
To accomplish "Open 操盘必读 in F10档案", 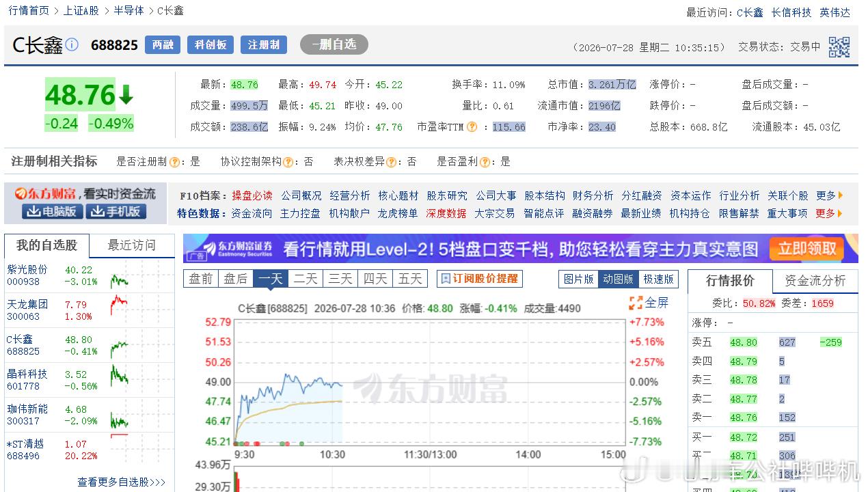I will tap(252, 195).
